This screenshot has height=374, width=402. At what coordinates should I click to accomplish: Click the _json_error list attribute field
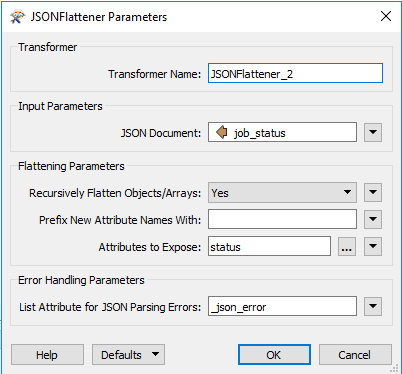[282, 306]
